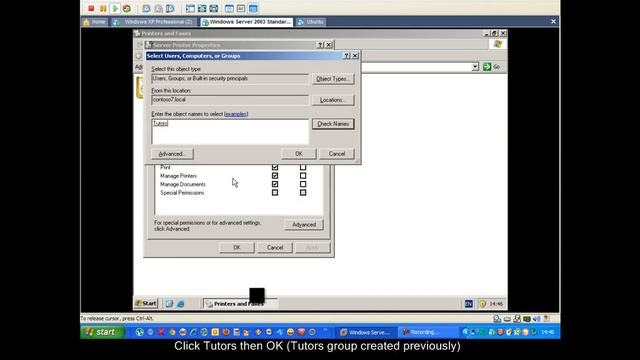This screenshot has width=640, height=360.
Task: Click the green play VM toolbar icon
Action: click(115, 8)
